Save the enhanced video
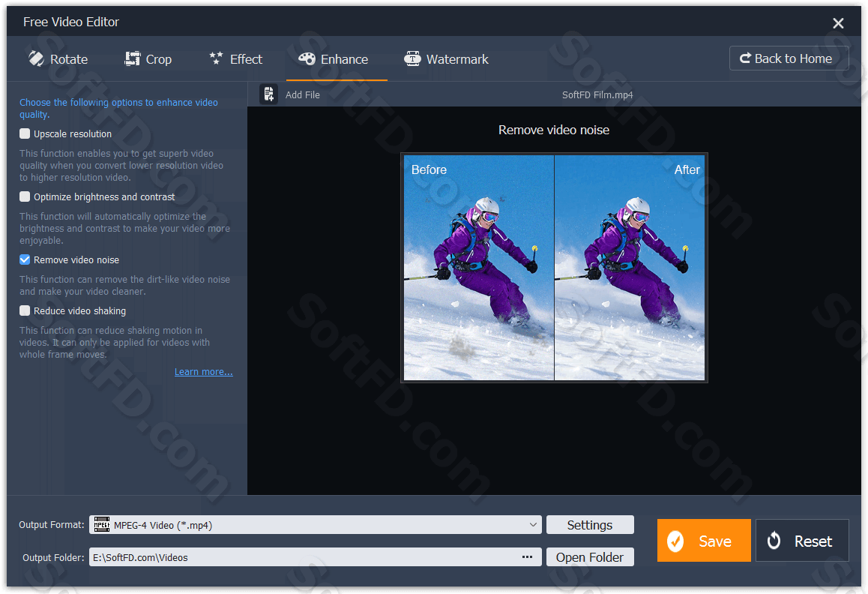 click(704, 541)
